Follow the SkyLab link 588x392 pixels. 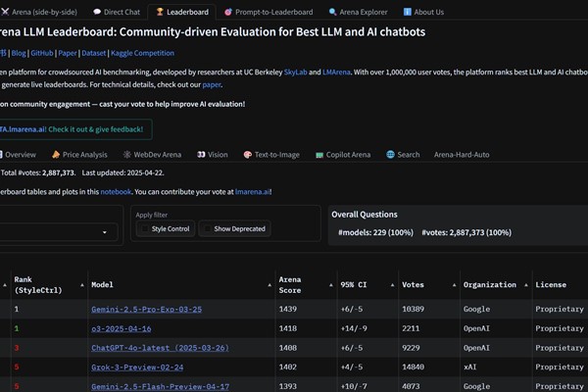click(x=296, y=72)
